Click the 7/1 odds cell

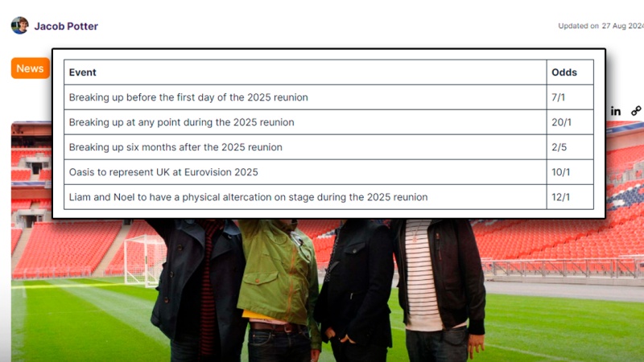click(570, 97)
